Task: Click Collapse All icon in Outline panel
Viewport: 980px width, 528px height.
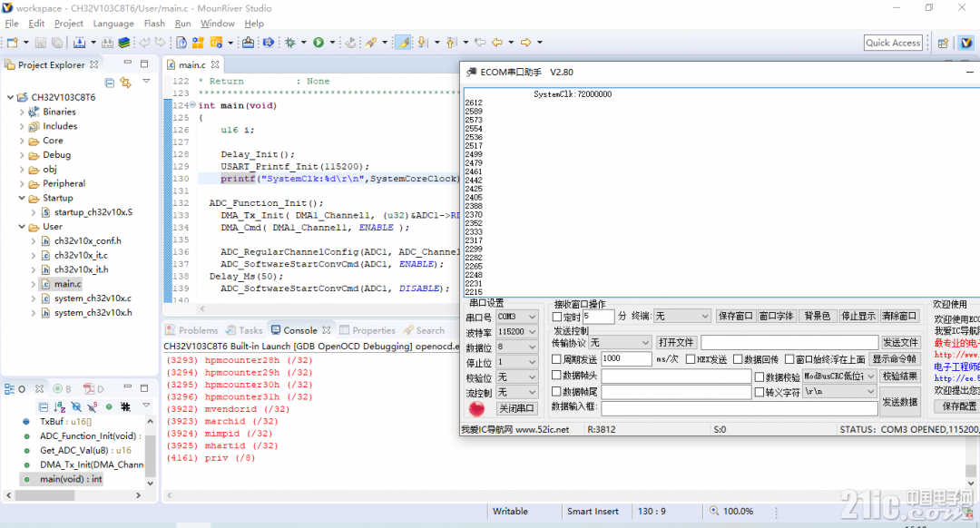Action: 44,406
